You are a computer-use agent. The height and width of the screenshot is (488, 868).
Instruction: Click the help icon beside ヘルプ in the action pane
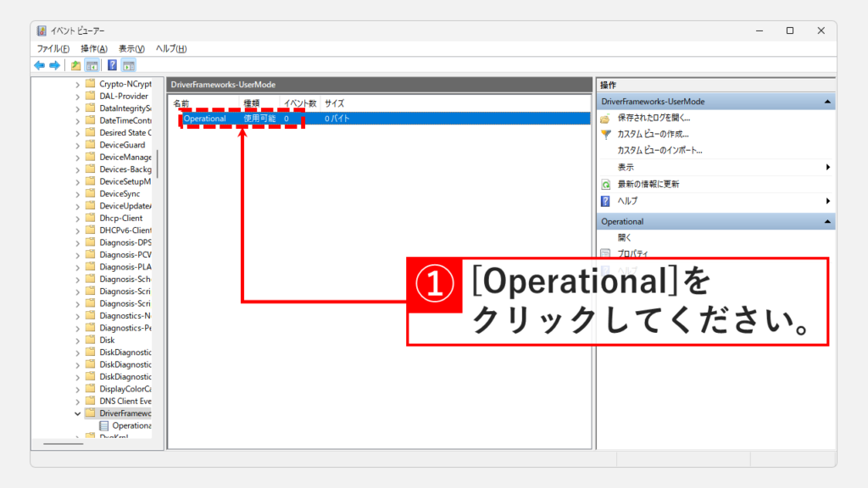pyautogui.click(x=605, y=201)
